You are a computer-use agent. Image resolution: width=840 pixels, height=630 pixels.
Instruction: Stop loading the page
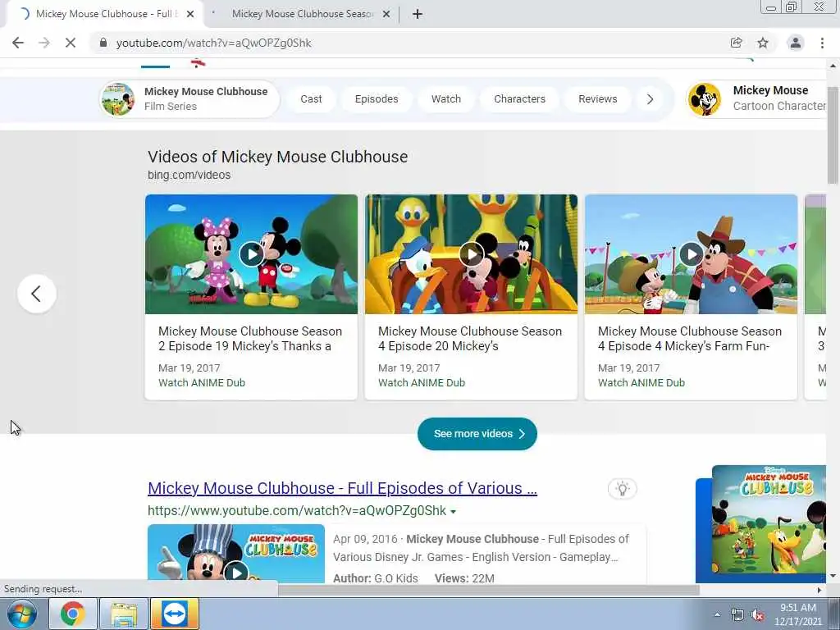71,43
